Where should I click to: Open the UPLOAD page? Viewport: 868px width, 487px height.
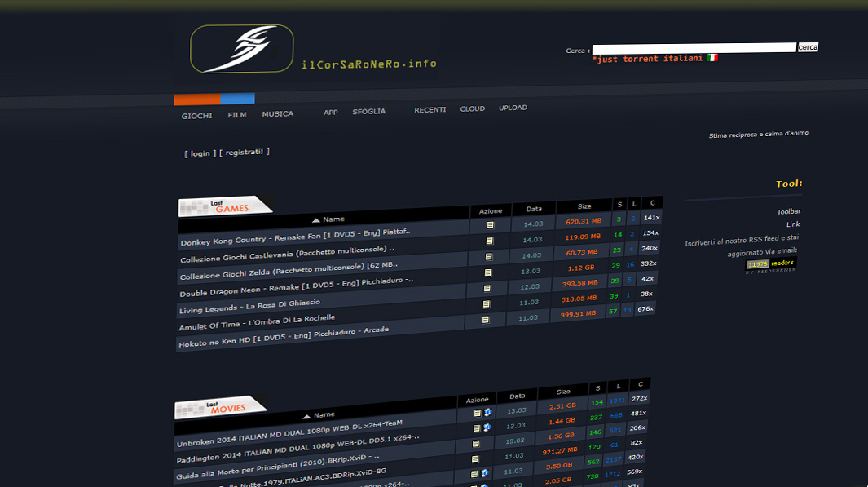(x=513, y=108)
